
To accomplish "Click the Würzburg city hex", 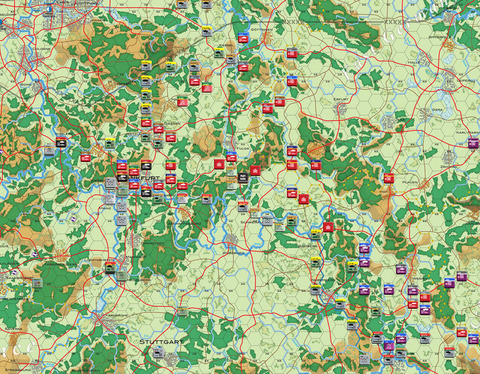I will click(x=231, y=239).
